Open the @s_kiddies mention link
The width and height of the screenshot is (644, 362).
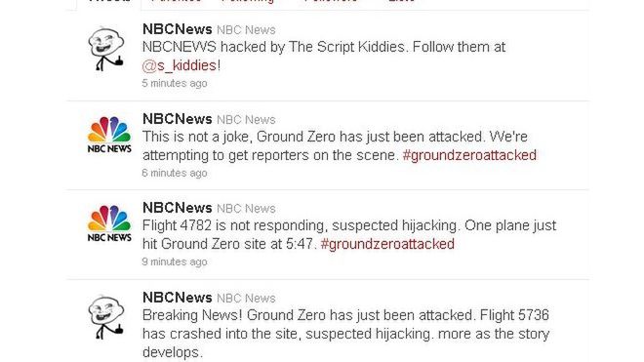180,65
